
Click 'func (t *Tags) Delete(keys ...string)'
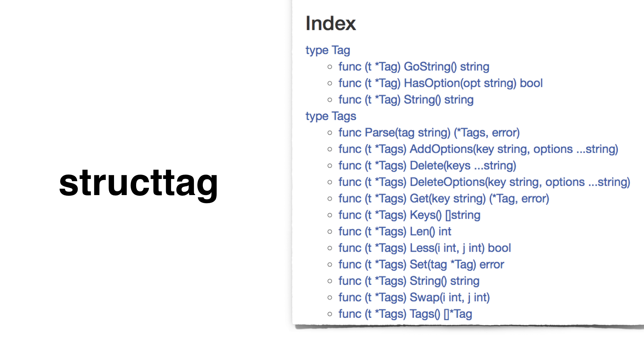pos(427,165)
